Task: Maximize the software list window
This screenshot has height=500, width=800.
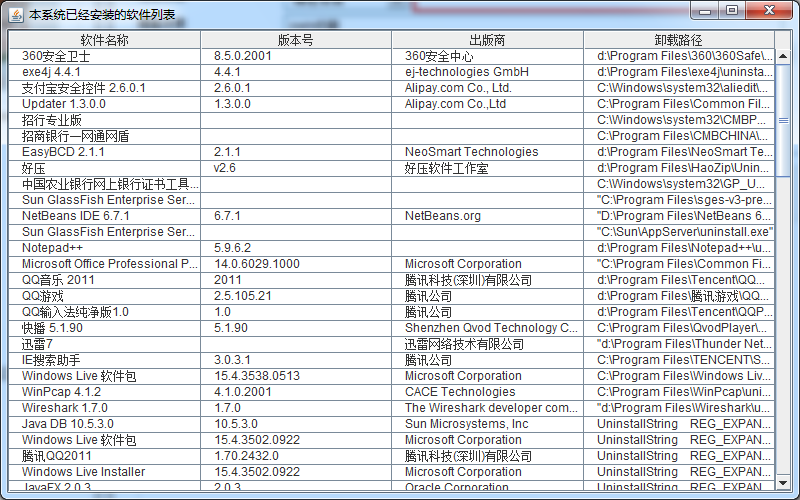Action: 732,11
